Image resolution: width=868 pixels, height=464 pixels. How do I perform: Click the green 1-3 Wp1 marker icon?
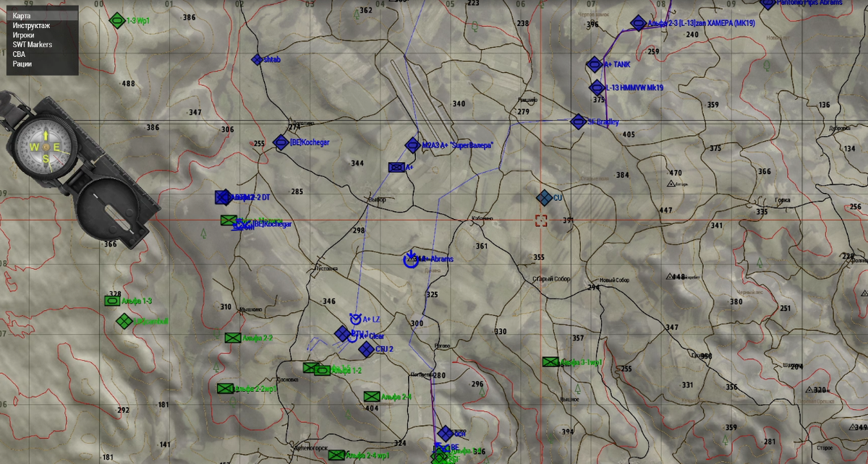pos(116,20)
